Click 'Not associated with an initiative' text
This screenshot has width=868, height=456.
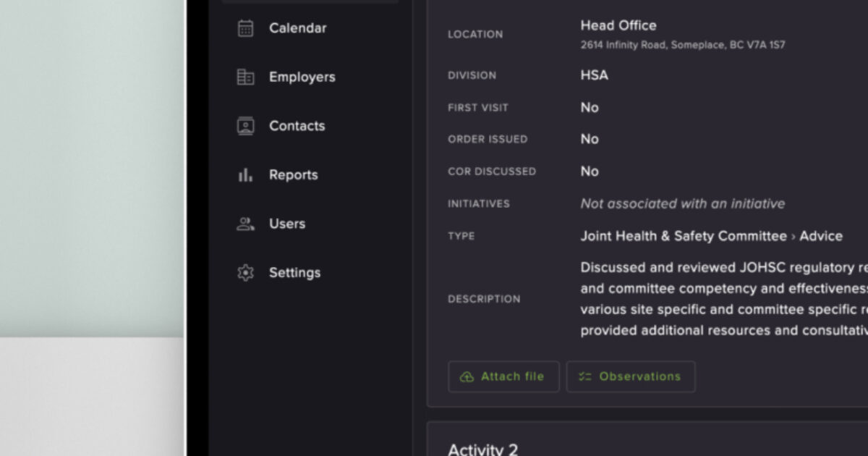point(683,204)
